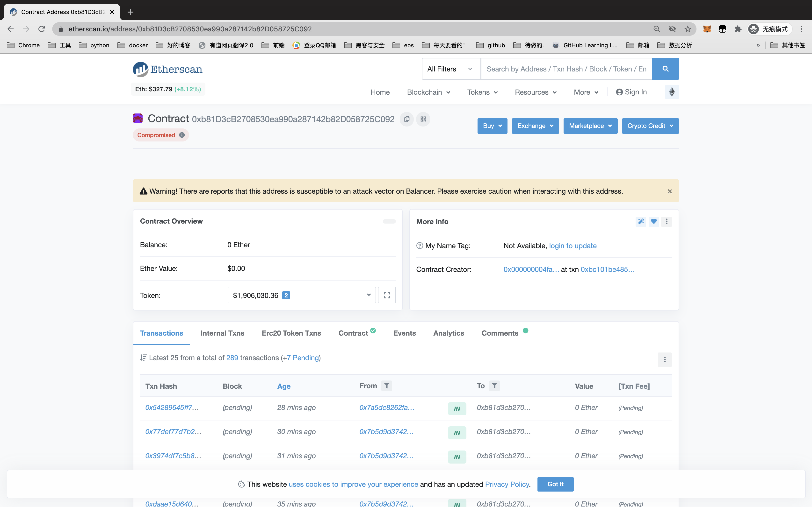Open the Ethereum network selector icon
This screenshot has height=507, width=812.
pos(672,92)
